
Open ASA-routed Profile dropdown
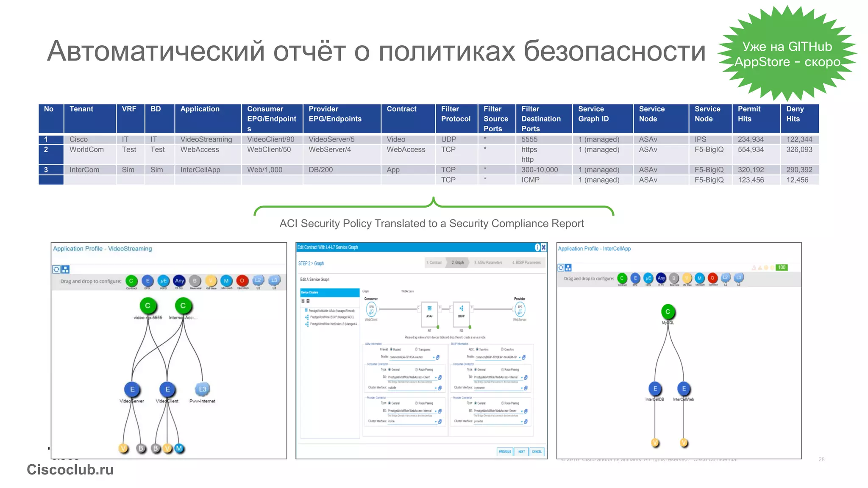pos(434,358)
